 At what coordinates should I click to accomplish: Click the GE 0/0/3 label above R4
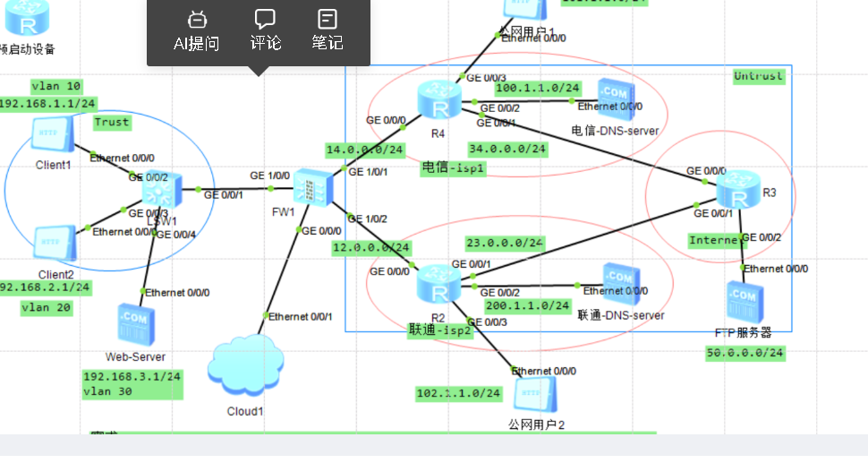[x=486, y=78]
